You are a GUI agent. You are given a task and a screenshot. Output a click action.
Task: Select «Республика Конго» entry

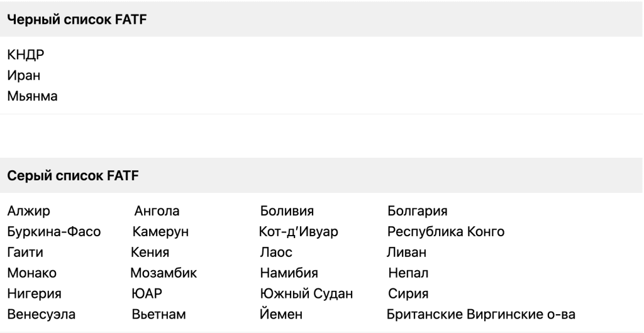tap(446, 232)
